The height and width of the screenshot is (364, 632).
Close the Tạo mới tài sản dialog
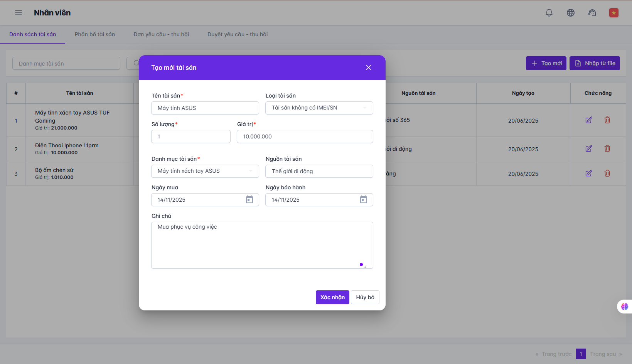368,67
